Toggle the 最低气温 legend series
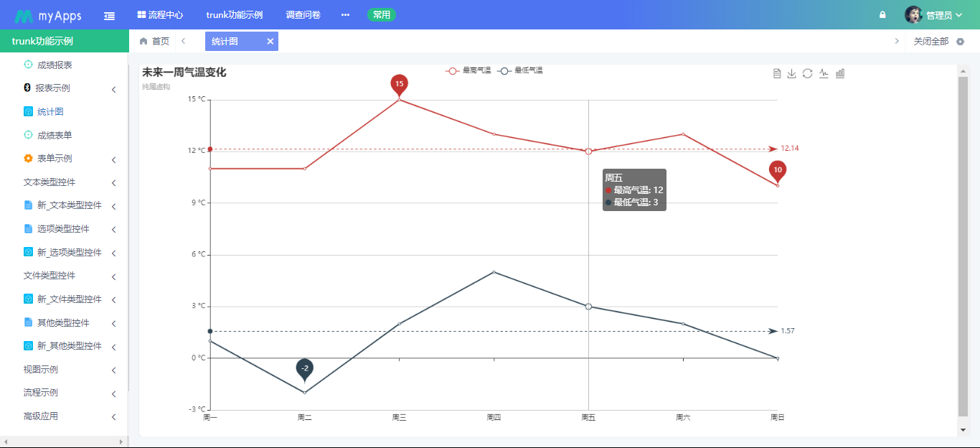This screenshot has height=448, width=980. point(521,70)
